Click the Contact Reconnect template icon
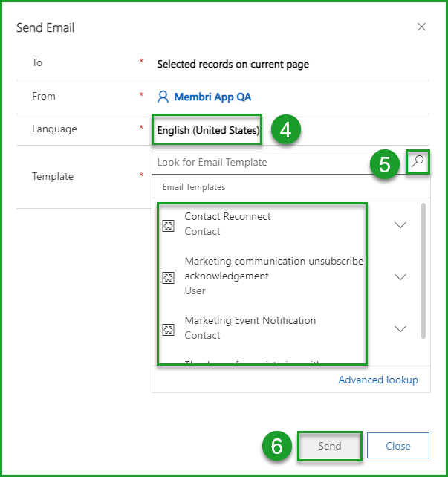This screenshot has width=448, height=477. (168, 224)
